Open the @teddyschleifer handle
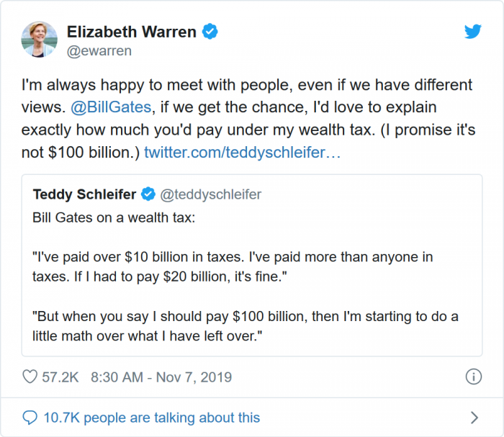This screenshot has width=504, height=437. pyautogui.click(x=210, y=194)
